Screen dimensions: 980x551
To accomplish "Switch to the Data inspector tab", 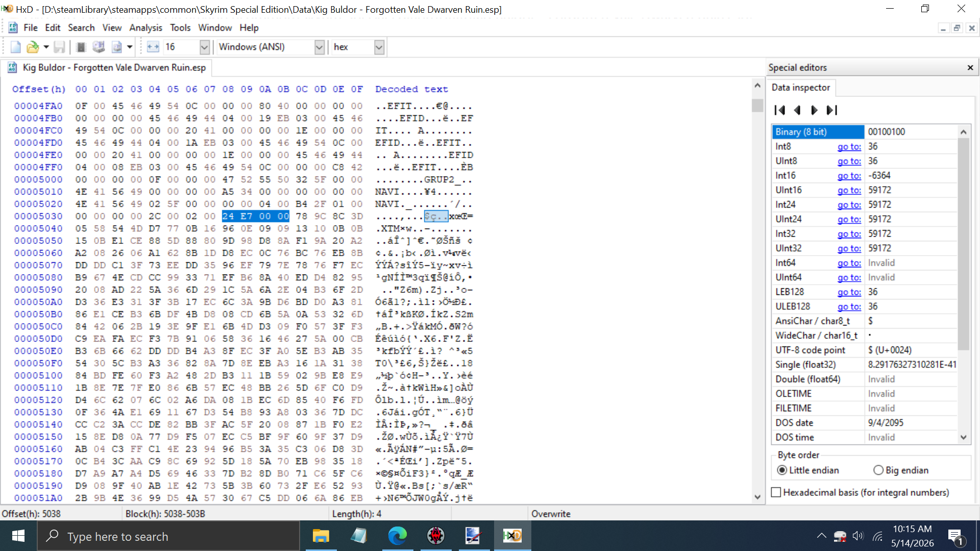I will (800, 87).
